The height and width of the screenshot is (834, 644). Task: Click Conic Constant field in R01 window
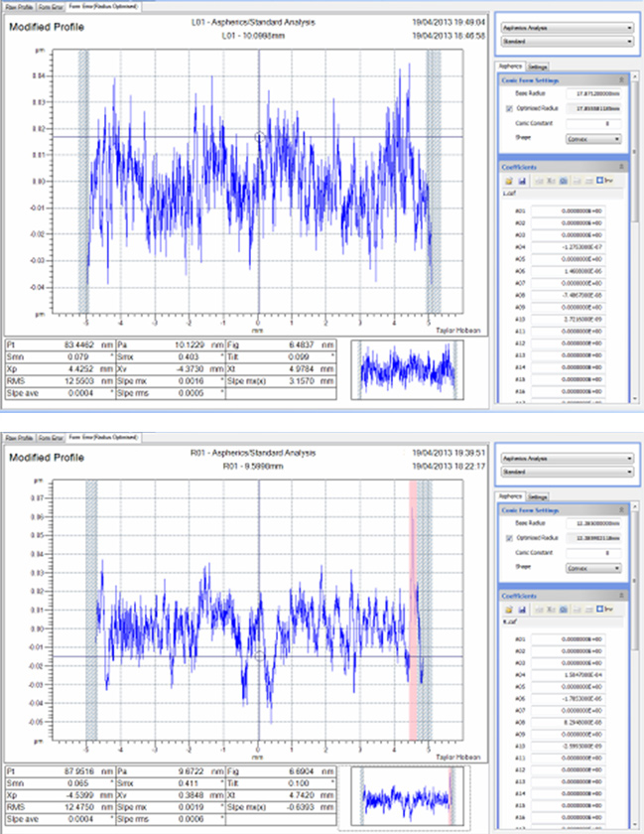(593, 553)
